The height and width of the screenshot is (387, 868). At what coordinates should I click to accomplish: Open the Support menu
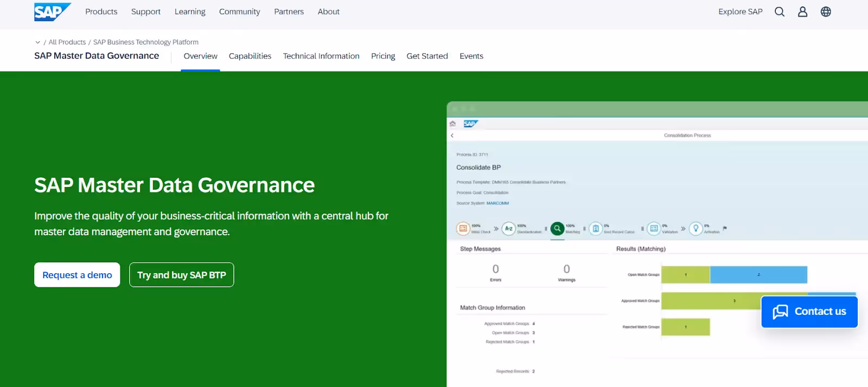pyautogui.click(x=146, y=11)
